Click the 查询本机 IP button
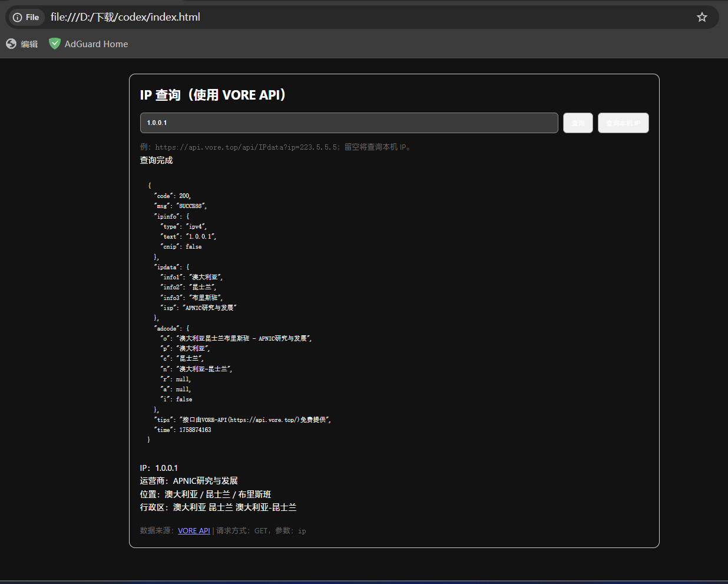Viewport: 728px width, 584px height. [623, 123]
